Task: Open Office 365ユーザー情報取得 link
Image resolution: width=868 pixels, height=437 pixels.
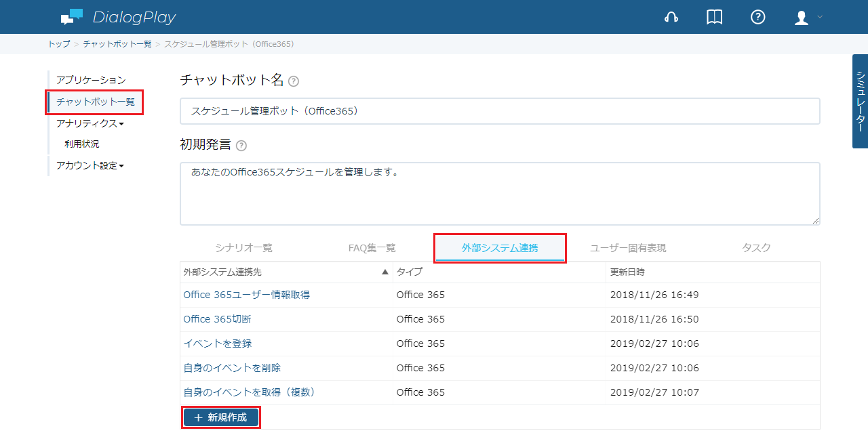Action: pyautogui.click(x=247, y=295)
